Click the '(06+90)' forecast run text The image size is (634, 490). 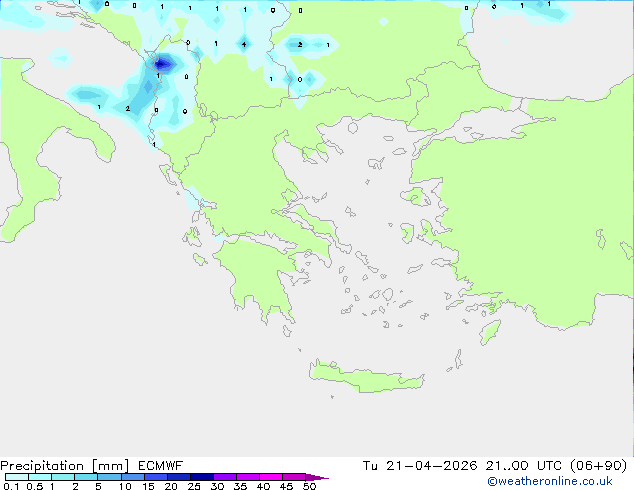(598, 466)
